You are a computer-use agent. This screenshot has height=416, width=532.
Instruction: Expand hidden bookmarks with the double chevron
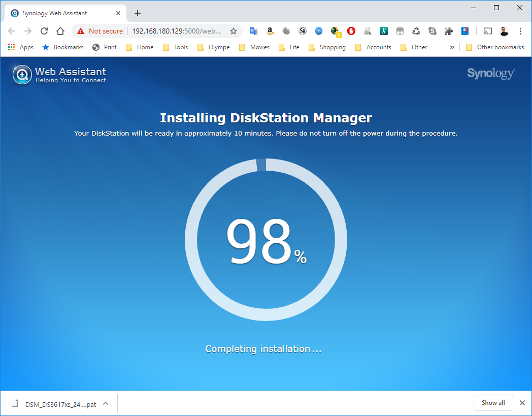pos(452,47)
